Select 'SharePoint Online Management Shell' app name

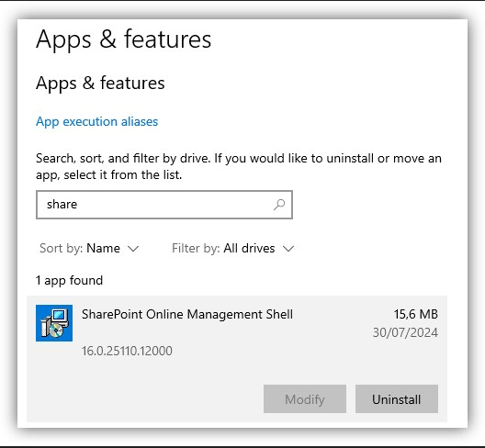coord(187,315)
